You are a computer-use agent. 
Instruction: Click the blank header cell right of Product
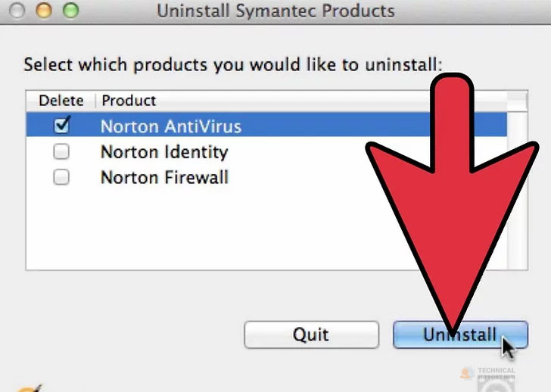coord(303,101)
